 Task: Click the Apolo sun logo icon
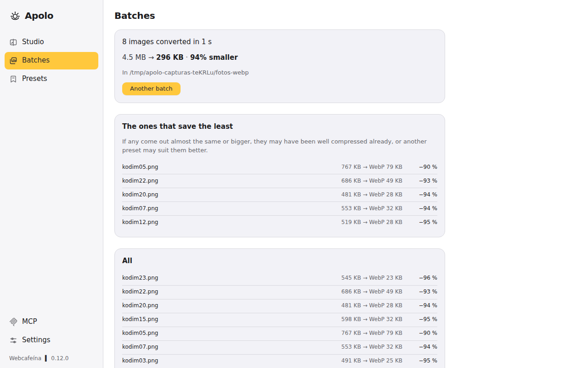point(15,16)
